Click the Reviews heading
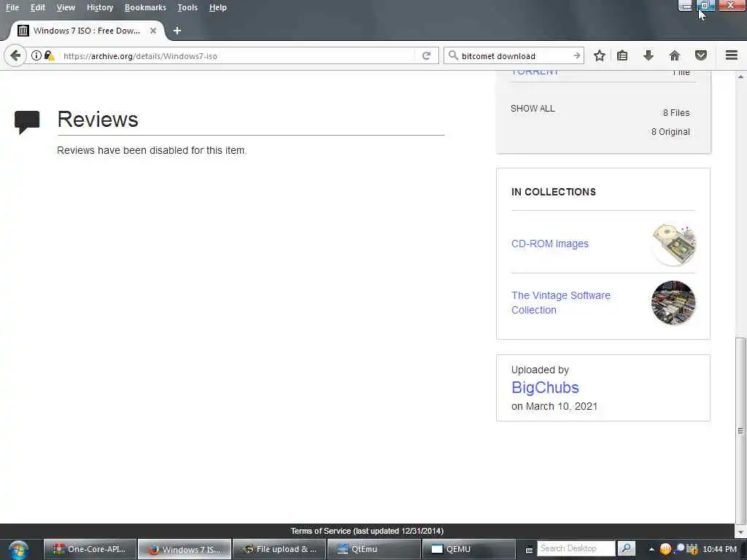Image resolution: width=747 pixels, height=560 pixels. coord(98,119)
